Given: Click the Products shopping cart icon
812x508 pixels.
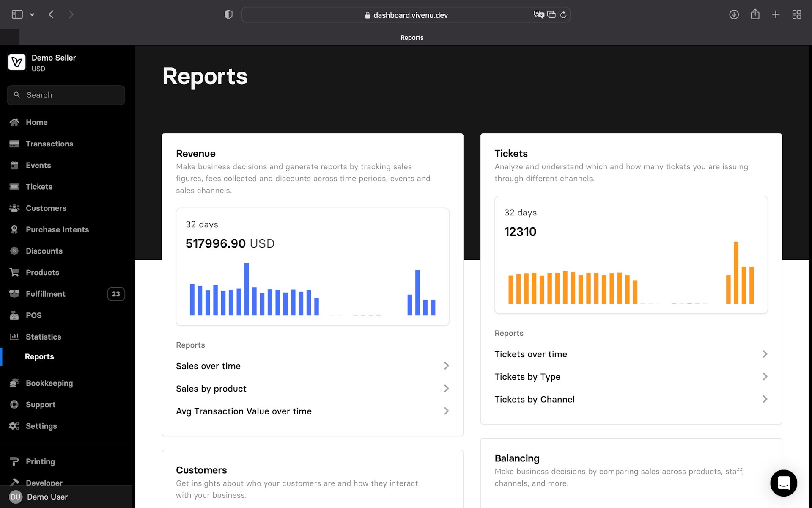Looking at the screenshot, I should 14,273.
